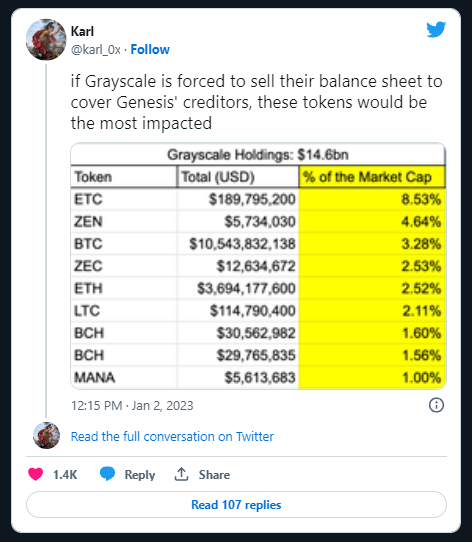Open the Grayscale Holdings table image
The height and width of the screenshot is (542, 472).
click(x=258, y=265)
